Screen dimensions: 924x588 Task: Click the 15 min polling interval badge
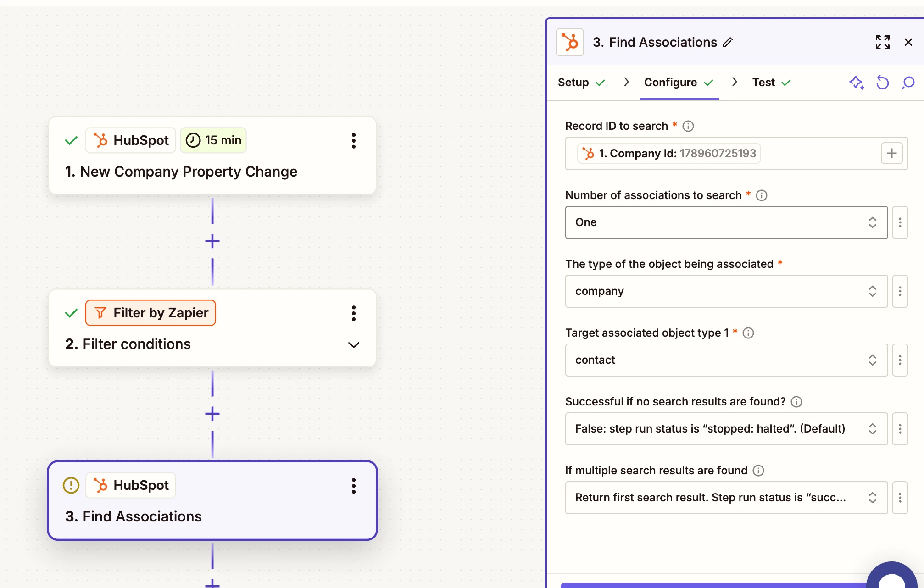coord(213,140)
